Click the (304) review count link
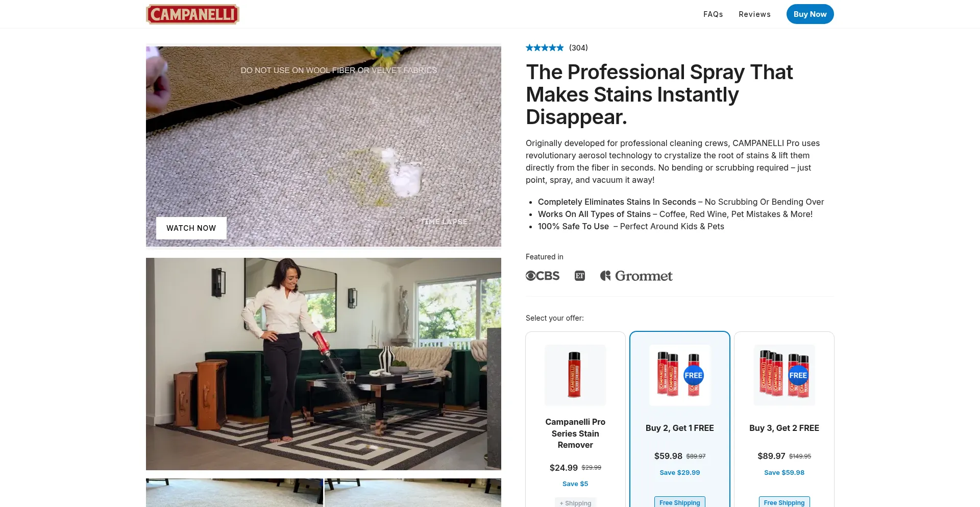 tap(578, 48)
